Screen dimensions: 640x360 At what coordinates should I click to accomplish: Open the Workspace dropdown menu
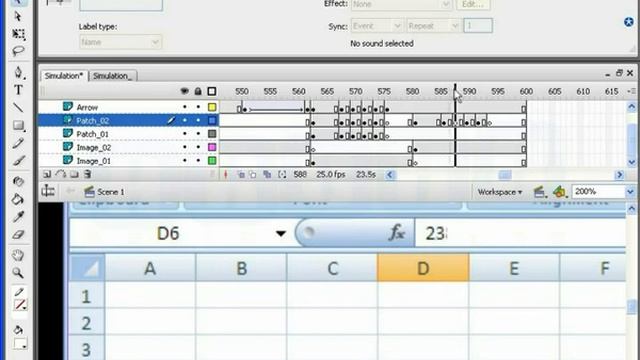click(x=500, y=191)
